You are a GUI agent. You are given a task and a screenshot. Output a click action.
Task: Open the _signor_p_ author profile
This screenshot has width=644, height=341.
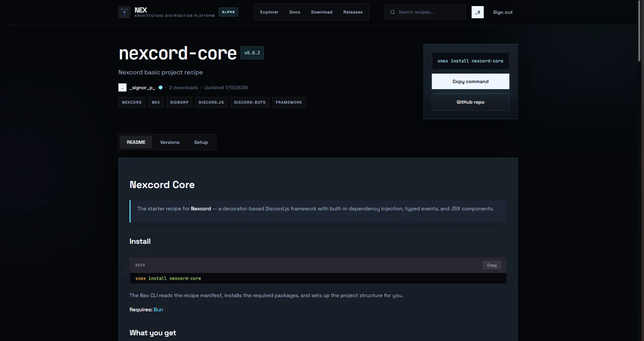click(x=142, y=87)
